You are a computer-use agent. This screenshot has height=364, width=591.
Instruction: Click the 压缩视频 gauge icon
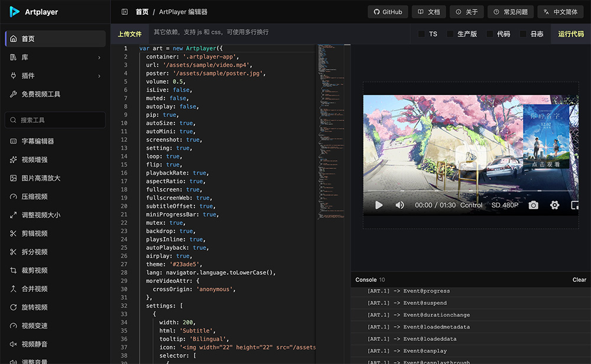[x=13, y=197]
